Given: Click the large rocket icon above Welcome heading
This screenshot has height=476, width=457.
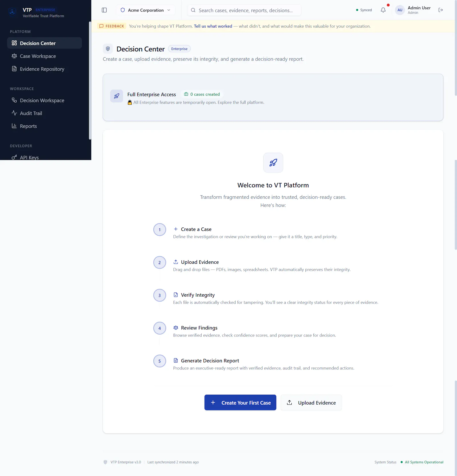Looking at the screenshot, I should pyautogui.click(x=273, y=163).
